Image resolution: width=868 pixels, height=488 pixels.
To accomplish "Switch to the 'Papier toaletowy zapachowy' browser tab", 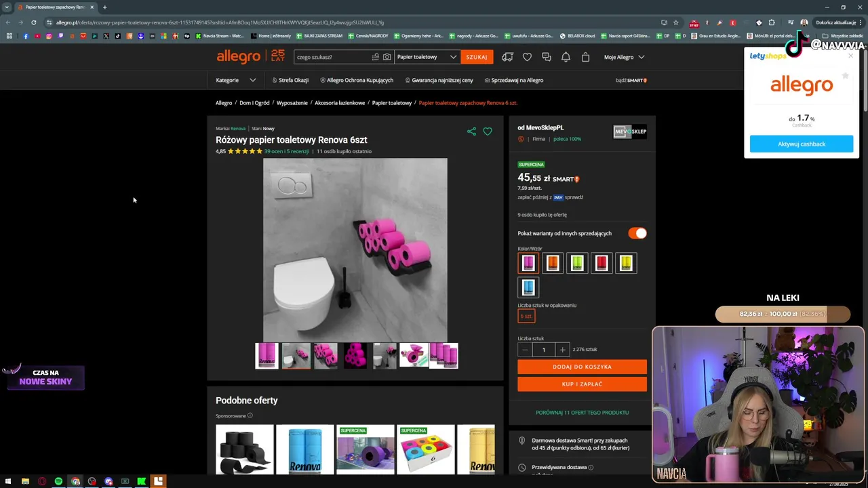I will (56, 7).
